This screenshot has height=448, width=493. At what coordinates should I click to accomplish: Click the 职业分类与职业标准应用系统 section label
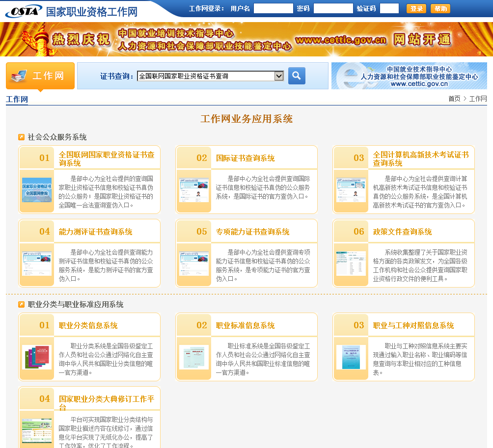point(76,304)
